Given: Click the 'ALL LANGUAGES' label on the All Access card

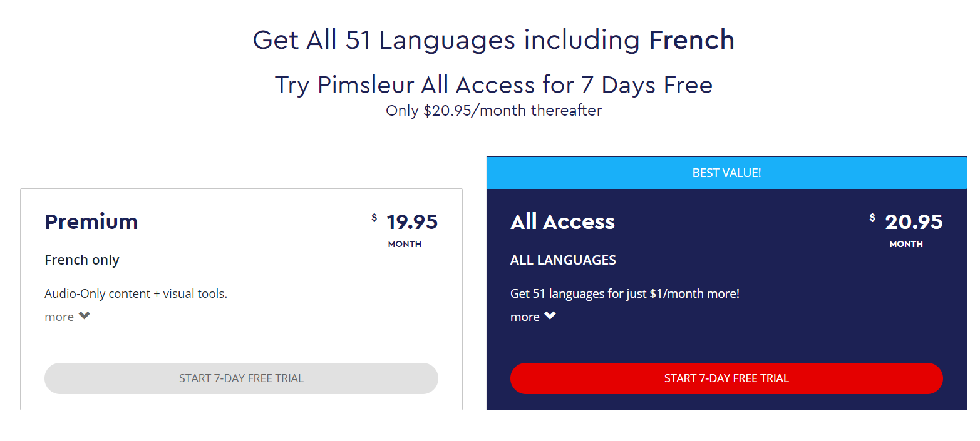Looking at the screenshot, I should click(562, 260).
